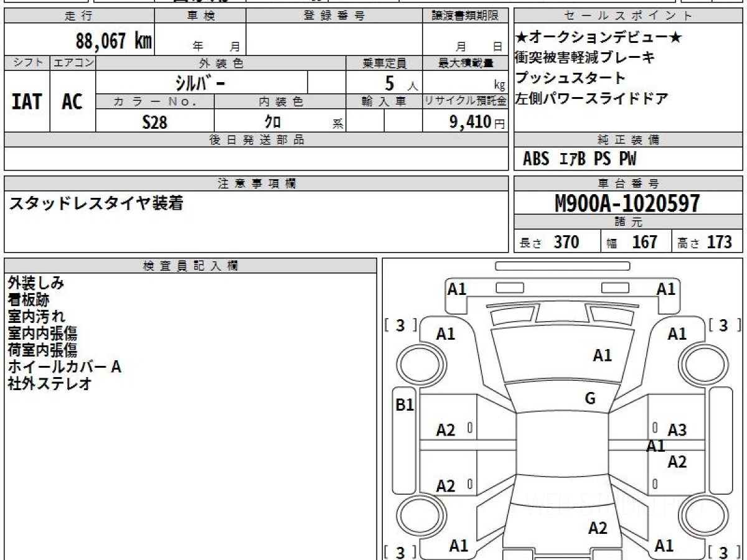
Task: Select the 5 人 seating capacity value
Action: 400,83
